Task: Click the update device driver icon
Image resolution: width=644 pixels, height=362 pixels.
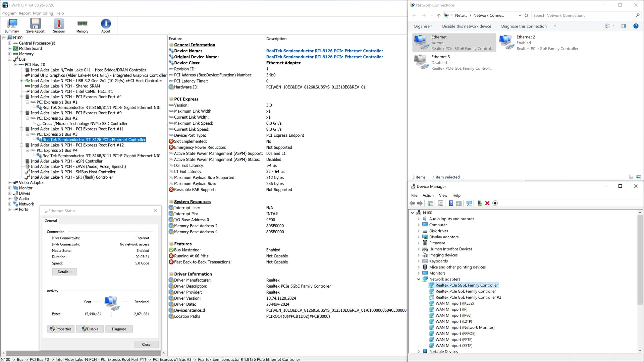Action: 480,203
